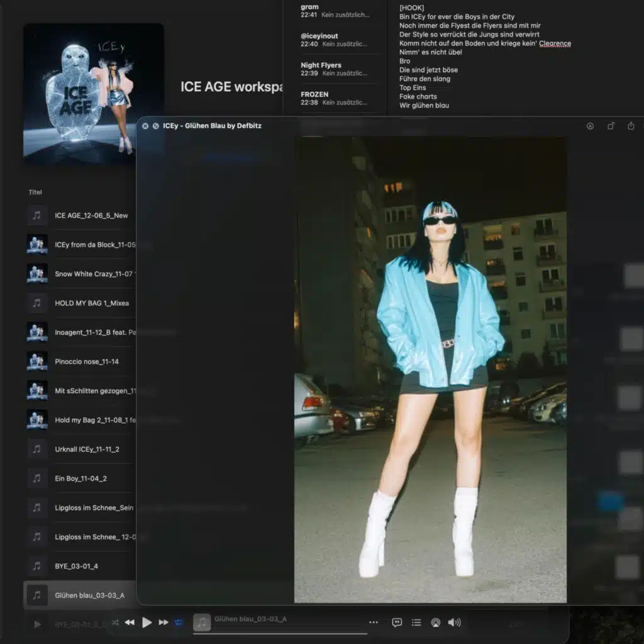Open the AirPlay output icon
This screenshot has height=644, width=644.
click(x=435, y=622)
